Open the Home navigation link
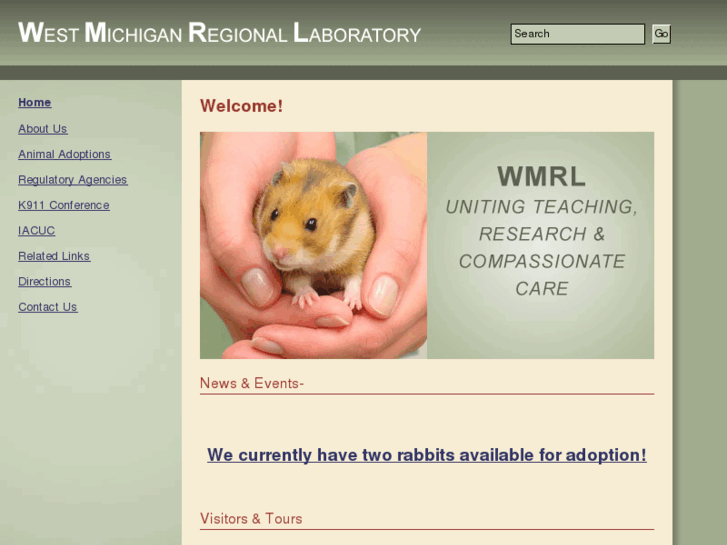 coord(35,103)
